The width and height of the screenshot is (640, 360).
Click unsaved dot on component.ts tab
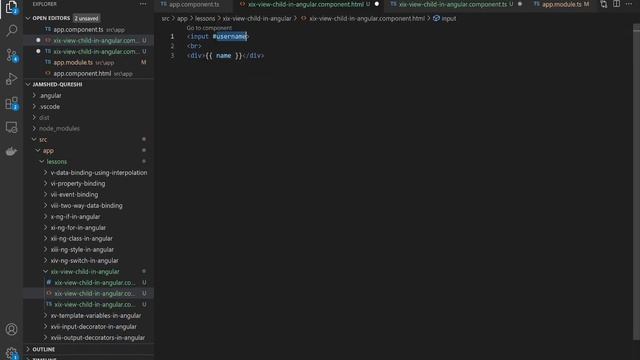[x=520, y=4]
